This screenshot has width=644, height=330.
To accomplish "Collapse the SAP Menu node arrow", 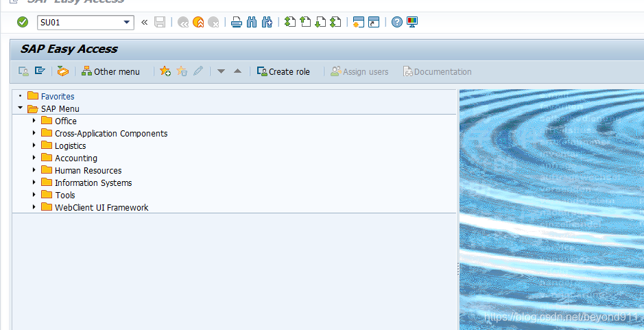I will (x=20, y=108).
